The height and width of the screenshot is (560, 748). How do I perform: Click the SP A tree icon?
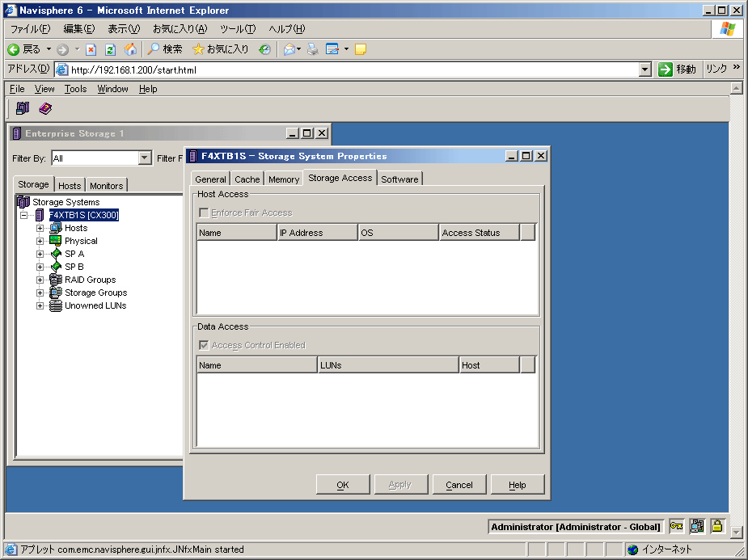point(56,254)
